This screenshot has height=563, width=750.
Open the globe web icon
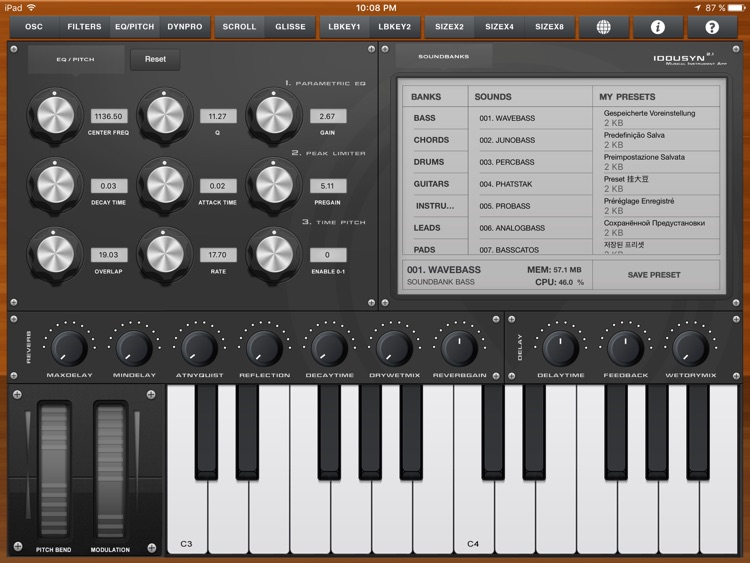tap(604, 27)
